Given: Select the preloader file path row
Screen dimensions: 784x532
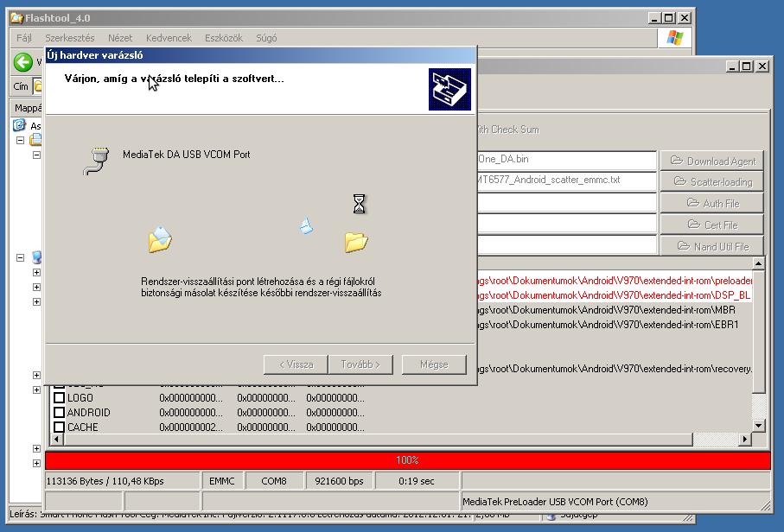Looking at the screenshot, I should pyautogui.click(x=615, y=281).
